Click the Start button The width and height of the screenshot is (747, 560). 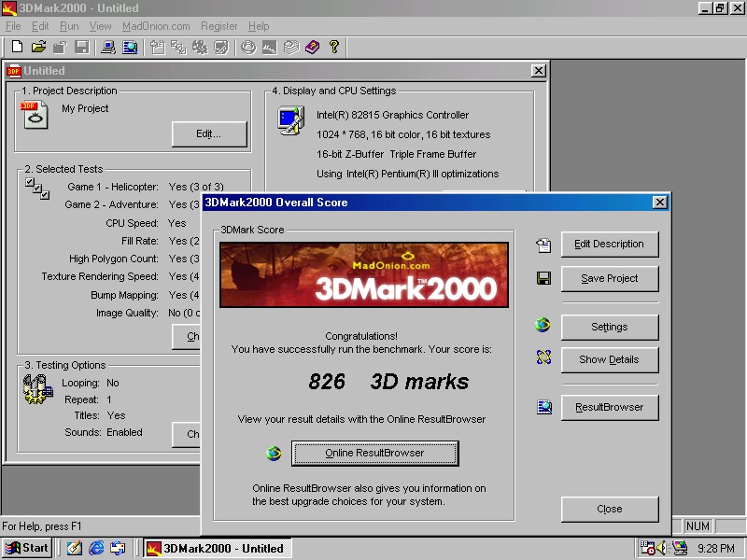27,548
